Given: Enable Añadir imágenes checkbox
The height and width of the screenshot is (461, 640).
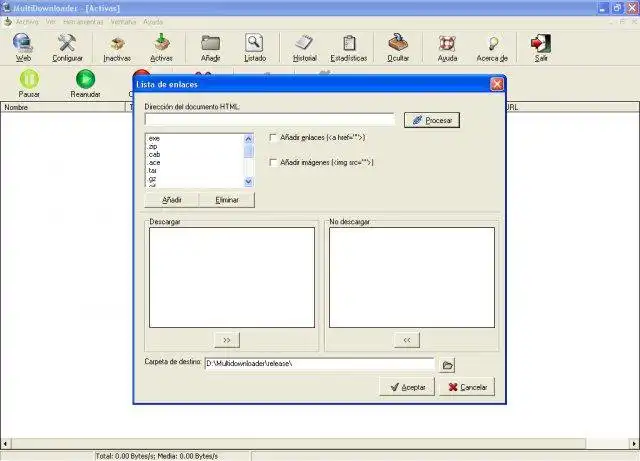Looking at the screenshot, I should tap(273, 163).
